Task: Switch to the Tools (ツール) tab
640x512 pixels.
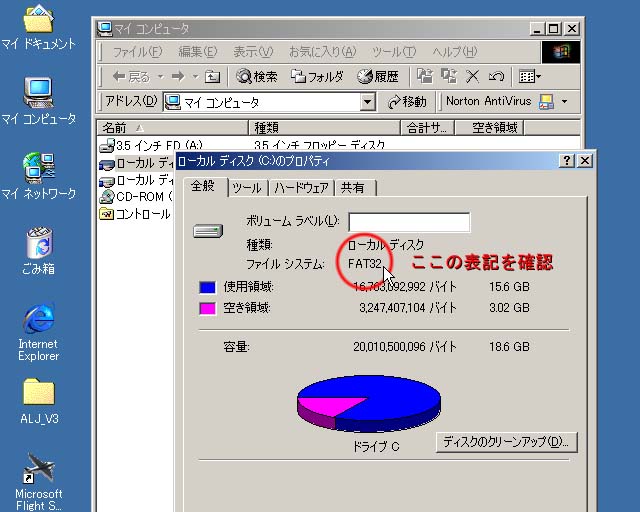Action: tap(246, 188)
